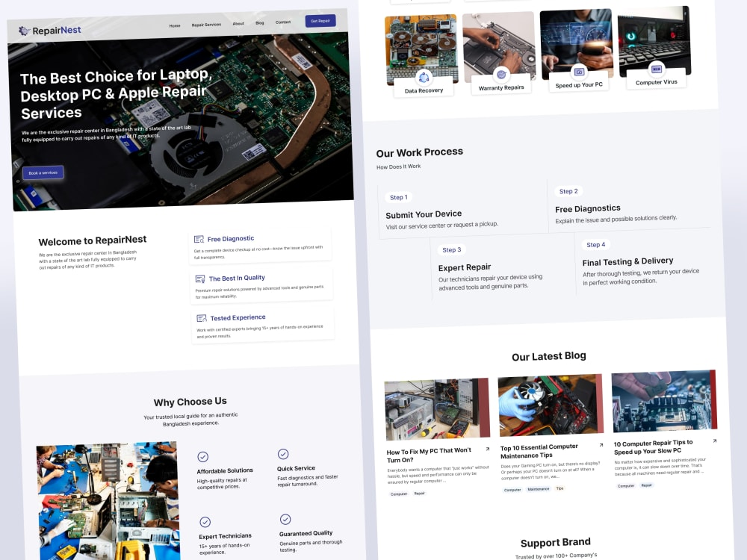747x560 pixels.
Task: Click the Our Latest Blog heading
Action: 549,356
